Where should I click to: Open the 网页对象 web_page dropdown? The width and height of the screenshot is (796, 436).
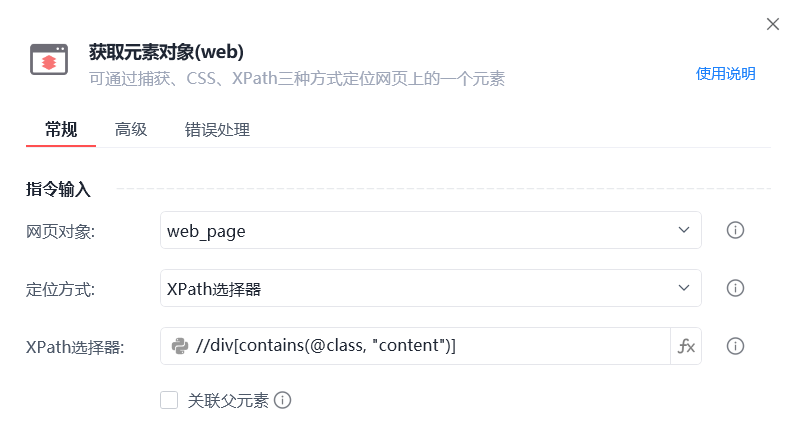click(x=430, y=230)
